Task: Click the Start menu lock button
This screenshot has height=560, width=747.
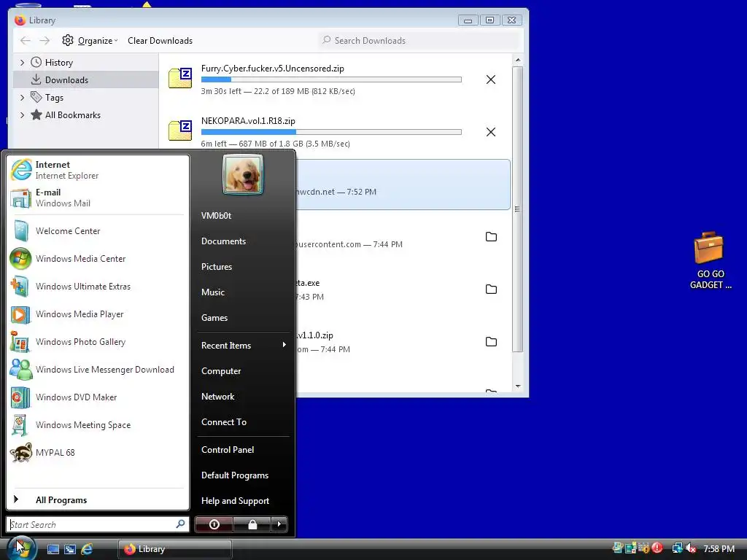Action: point(252,524)
